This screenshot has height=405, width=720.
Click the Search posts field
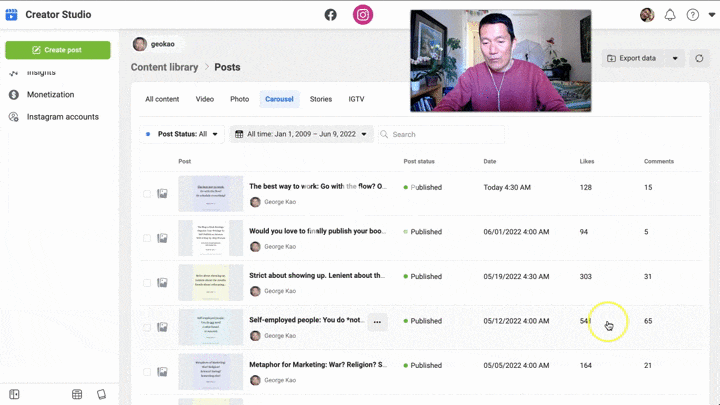point(441,135)
